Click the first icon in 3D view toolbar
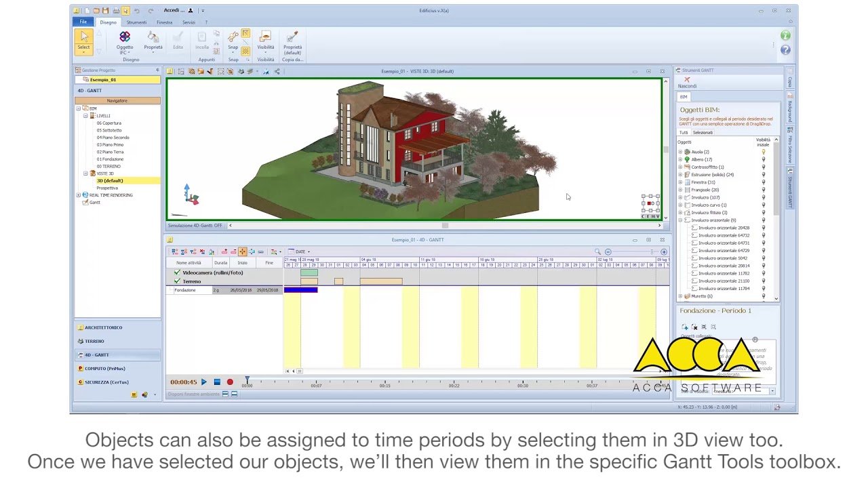The image size is (868, 488). [x=171, y=71]
